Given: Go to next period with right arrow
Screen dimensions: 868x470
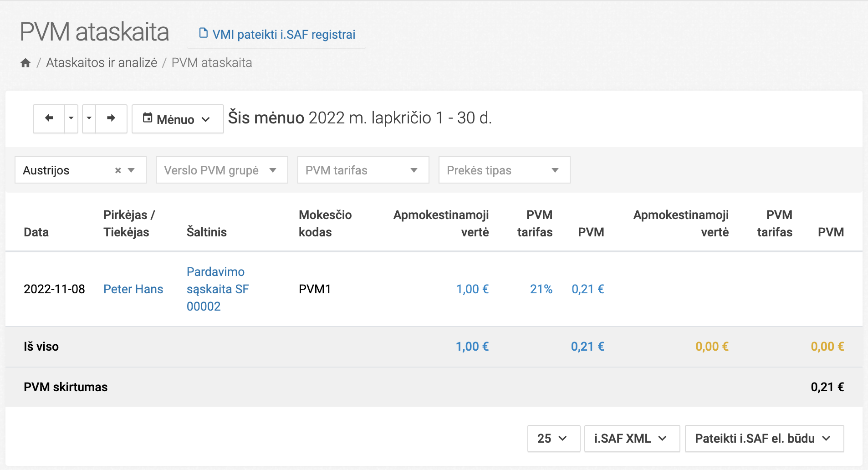Looking at the screenshot, I should pos(111,118).
